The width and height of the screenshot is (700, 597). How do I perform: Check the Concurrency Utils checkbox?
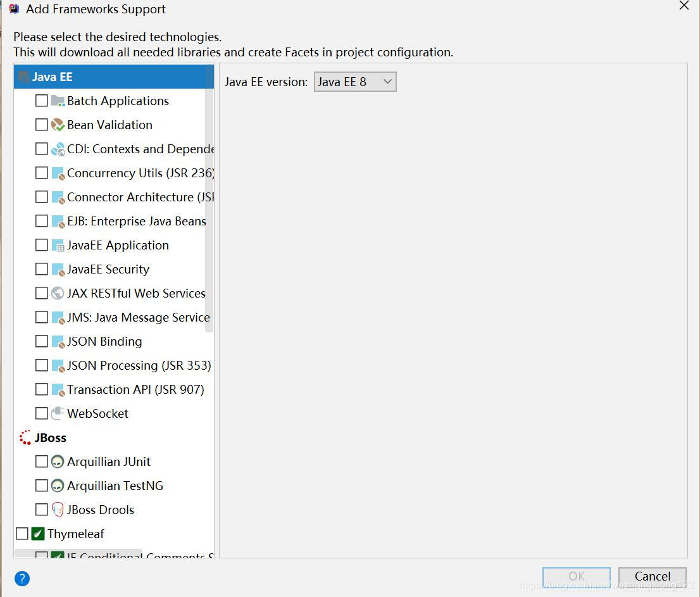coord(42,173)
